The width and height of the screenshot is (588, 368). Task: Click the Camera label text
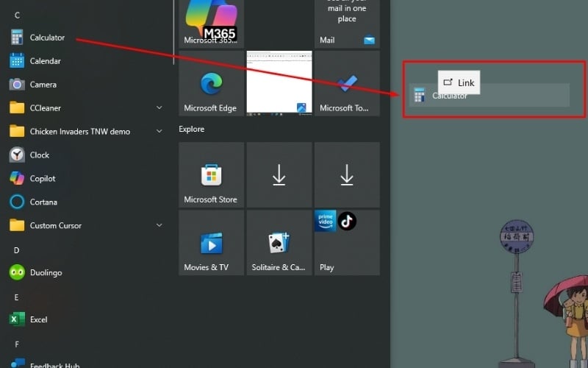pos(43,85)
